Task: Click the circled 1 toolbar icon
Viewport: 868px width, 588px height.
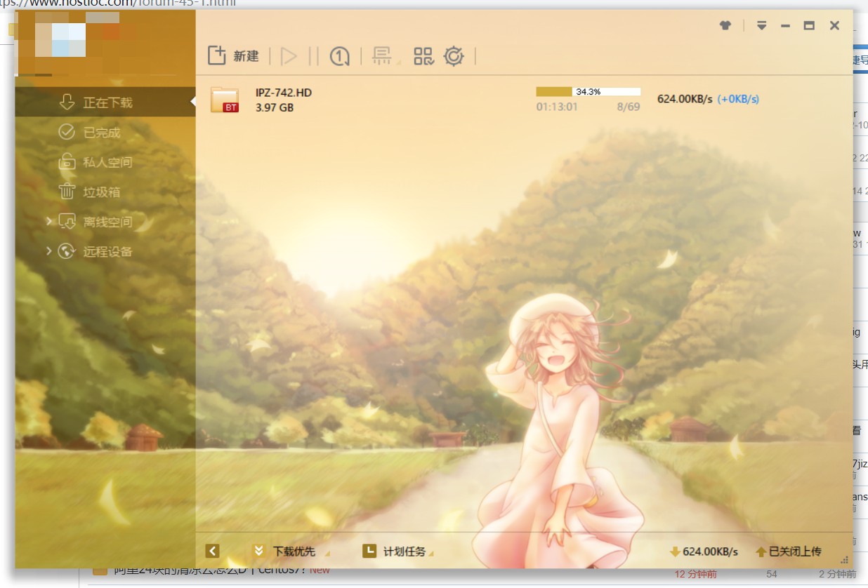Action: pos(339,56)
